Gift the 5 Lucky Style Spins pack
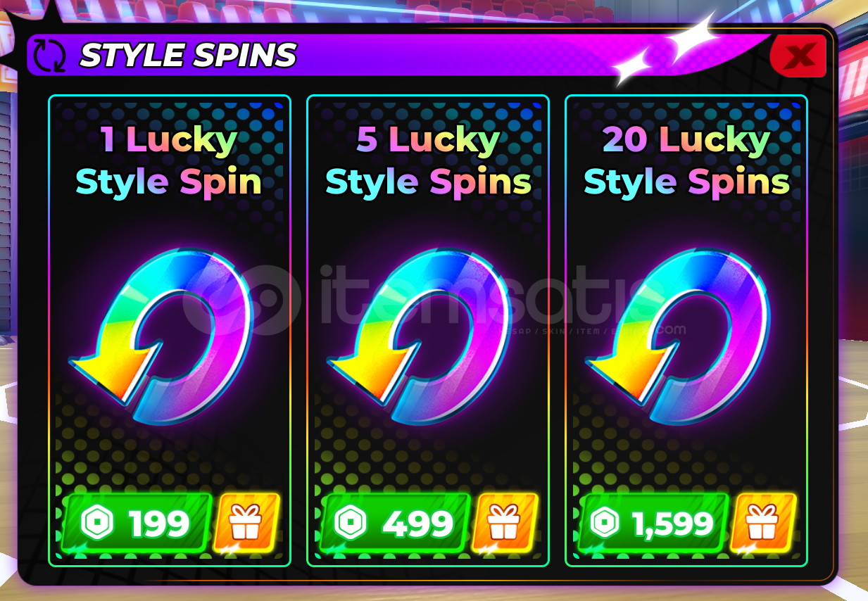The image size is (868, 601). click(x=505, y=522)
